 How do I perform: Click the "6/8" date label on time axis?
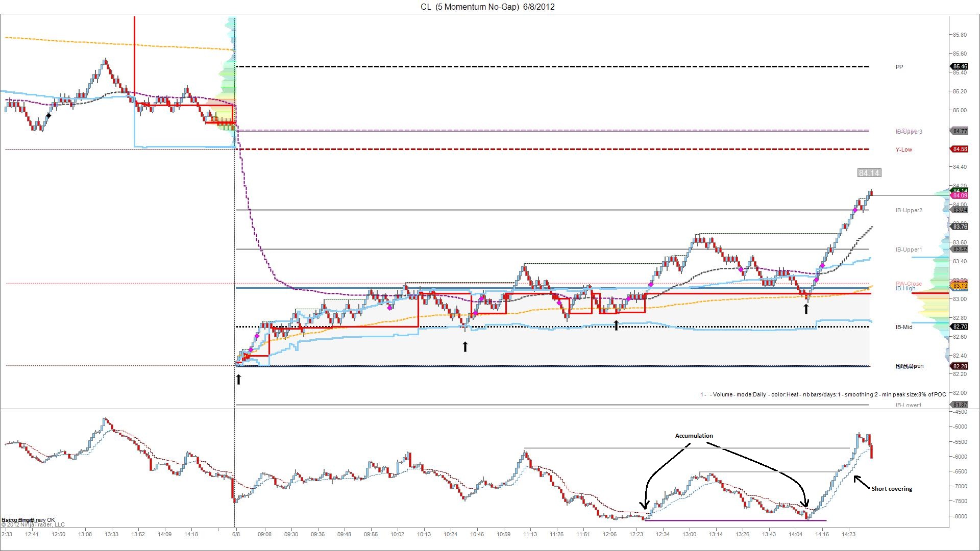(x=236, y=534)
